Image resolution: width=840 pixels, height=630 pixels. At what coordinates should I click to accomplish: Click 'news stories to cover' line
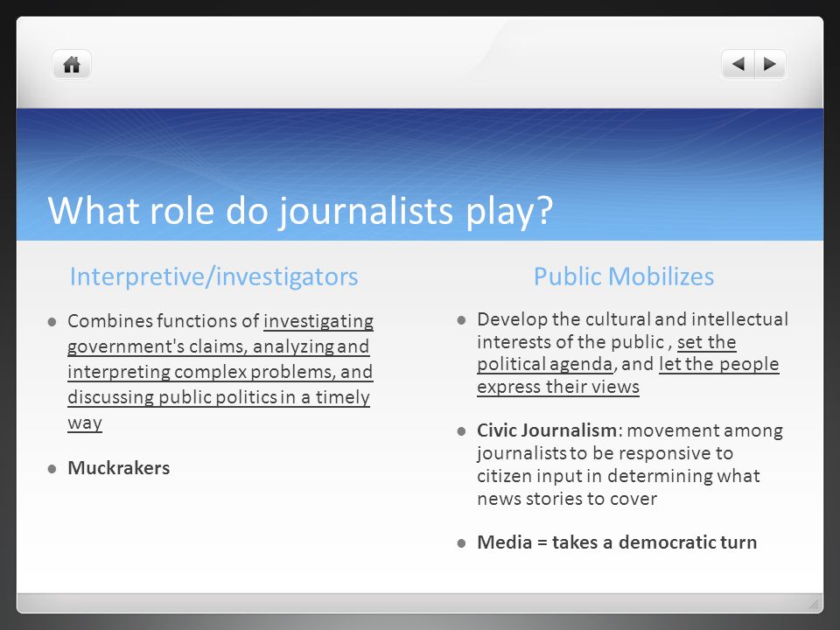pos(567,499)
